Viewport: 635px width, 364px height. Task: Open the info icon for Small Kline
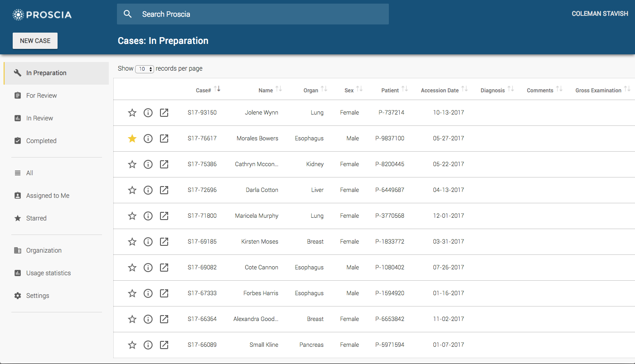click(148, 345)
